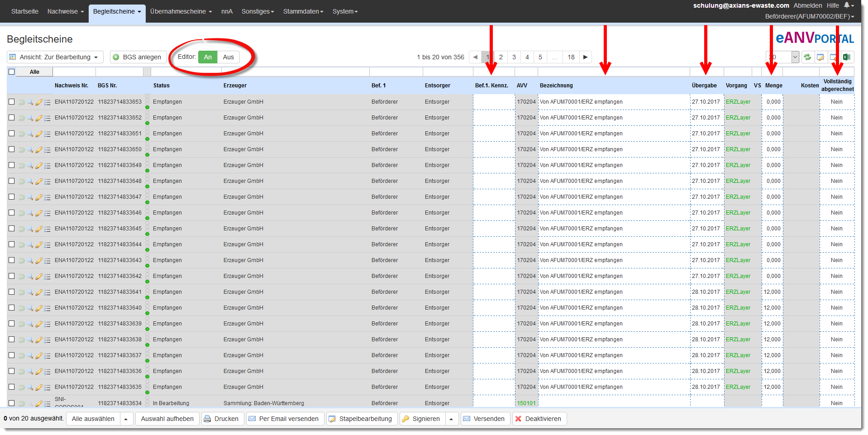This screenshot has height=435, width=868.
Task: List details icon on row 11823714833635
Action: pyautogui.click(x=48, y=387)
